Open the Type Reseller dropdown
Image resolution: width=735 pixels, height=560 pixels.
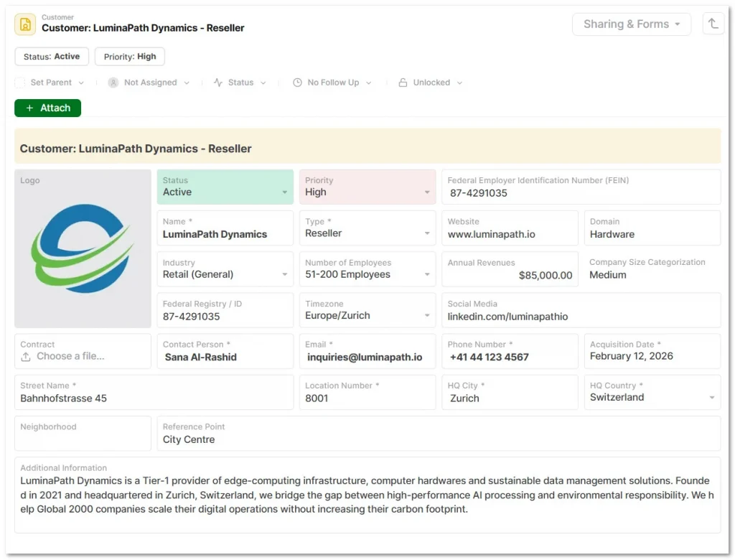427,233
